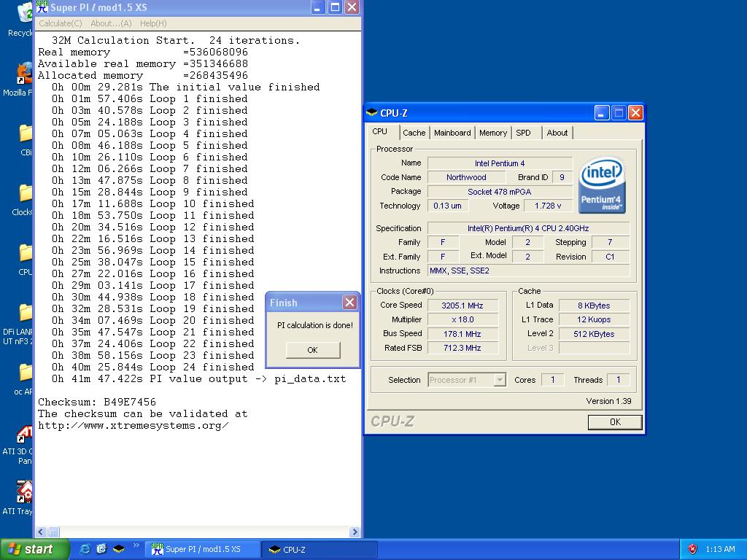Click the Code Name Northwood field

(466, 177)
